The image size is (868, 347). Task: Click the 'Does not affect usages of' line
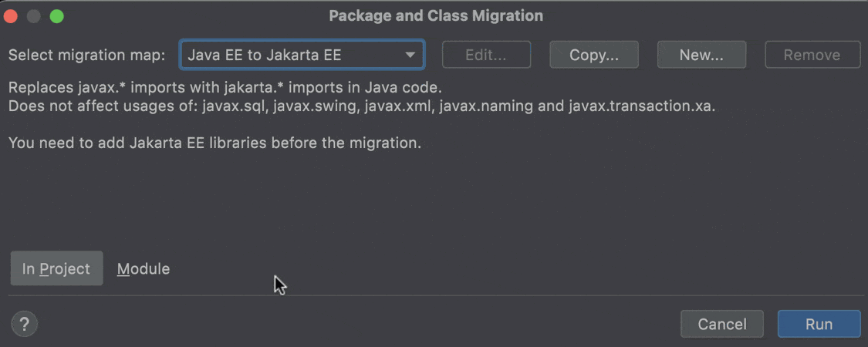[x=361, y=106]
